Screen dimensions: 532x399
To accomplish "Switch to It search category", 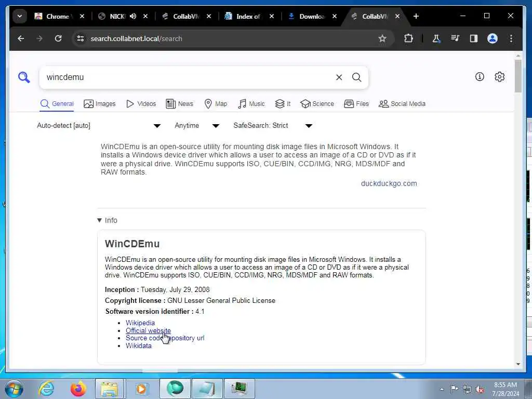I will pyautogui.click(x=283, y=104).
